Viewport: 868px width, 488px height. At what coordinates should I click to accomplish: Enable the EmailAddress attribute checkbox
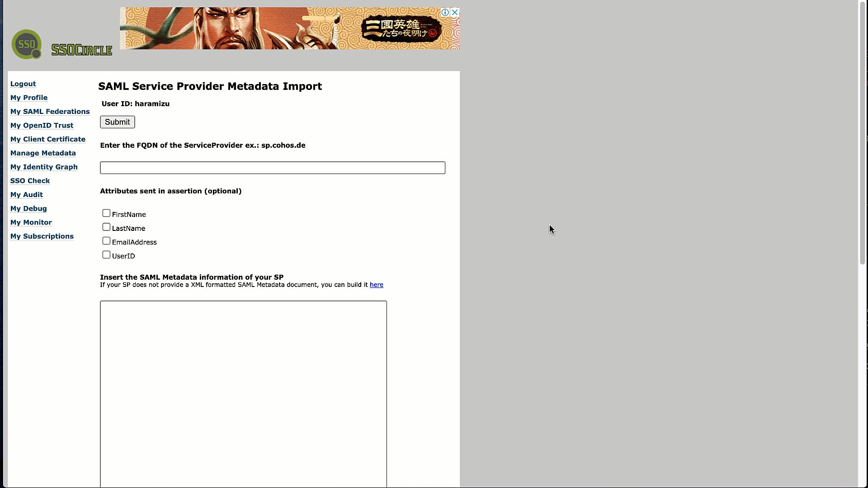click(x=106, y=240)
